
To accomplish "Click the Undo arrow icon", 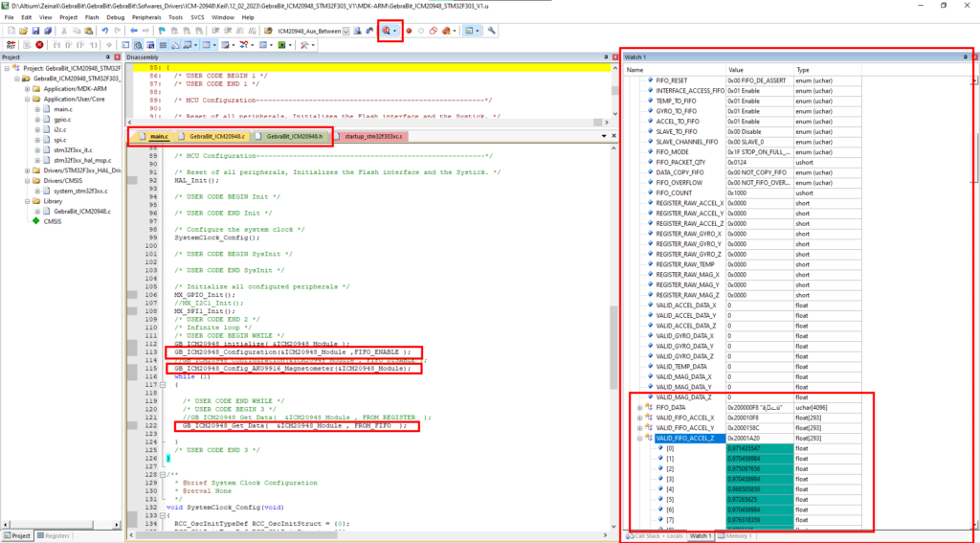I will click(x=105, y=31).
